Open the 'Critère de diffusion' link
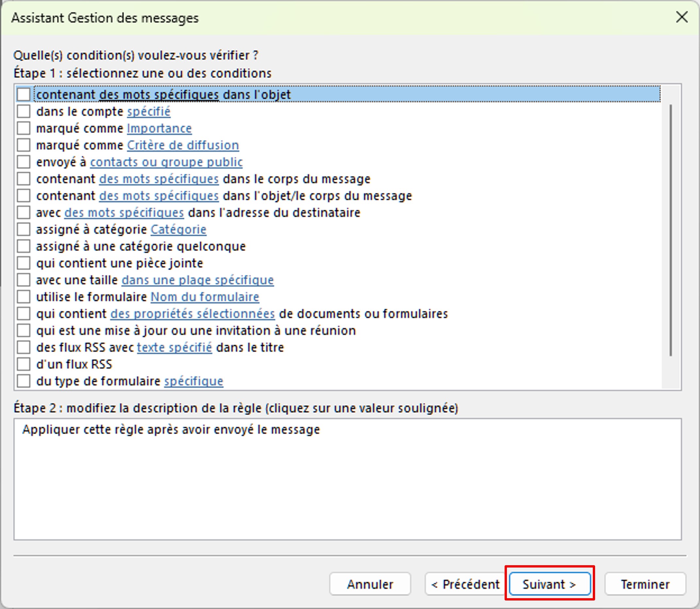Image resolution: width=700 pixels, height=609 pixels. coord(183,145)
